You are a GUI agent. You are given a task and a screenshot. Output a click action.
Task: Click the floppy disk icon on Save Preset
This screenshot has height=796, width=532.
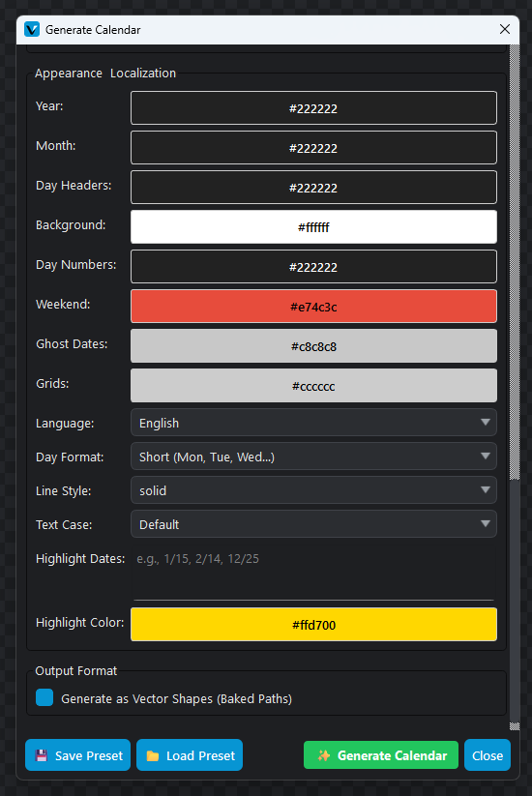[42, 755]
